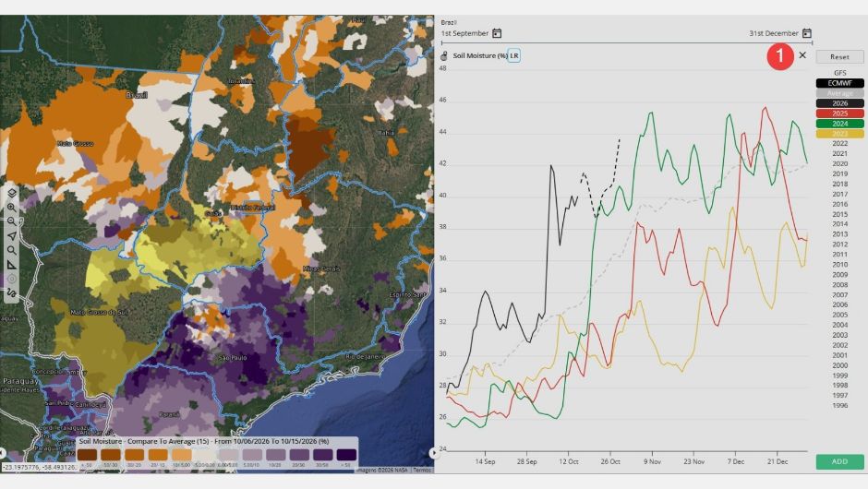The width and height of the screenshot is (868, 489).
Task: Open the map layers tool
Action: (12, 193)
